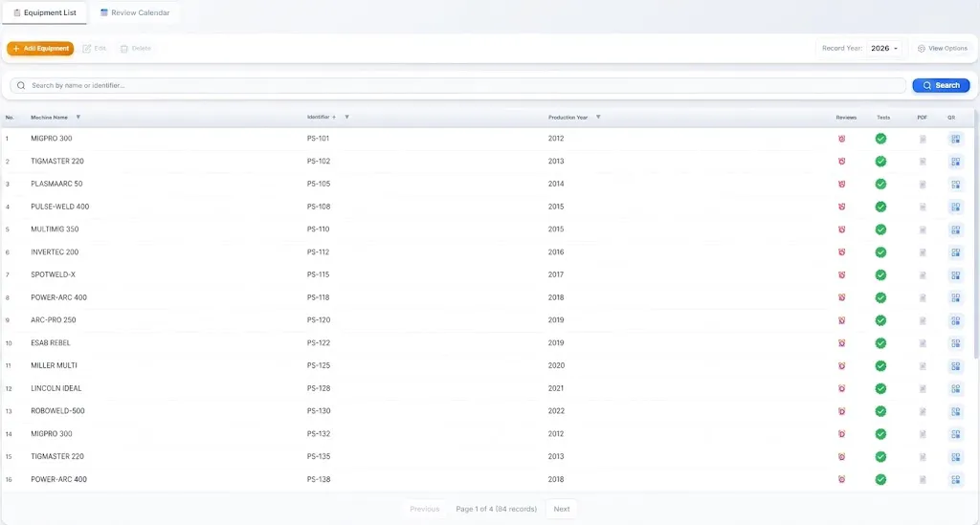Open reviews alarm icon for ROBOWELD-500
The image size is (980, 525).
tap(842, 411)
